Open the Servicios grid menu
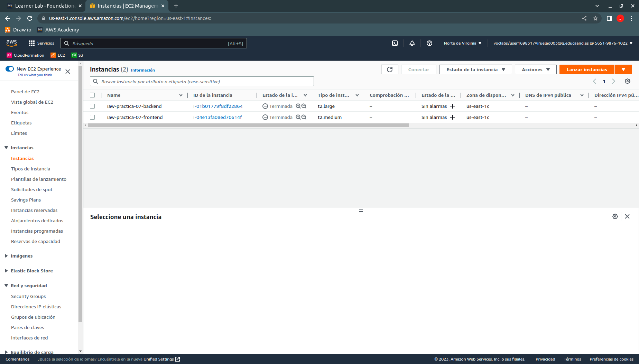The width and height of the screenshot is (639, 364). coord(41,43)
